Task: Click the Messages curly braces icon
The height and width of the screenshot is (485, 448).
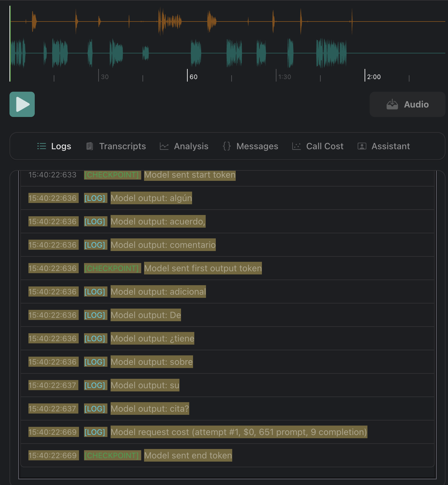Action: [x=227, y=146]
